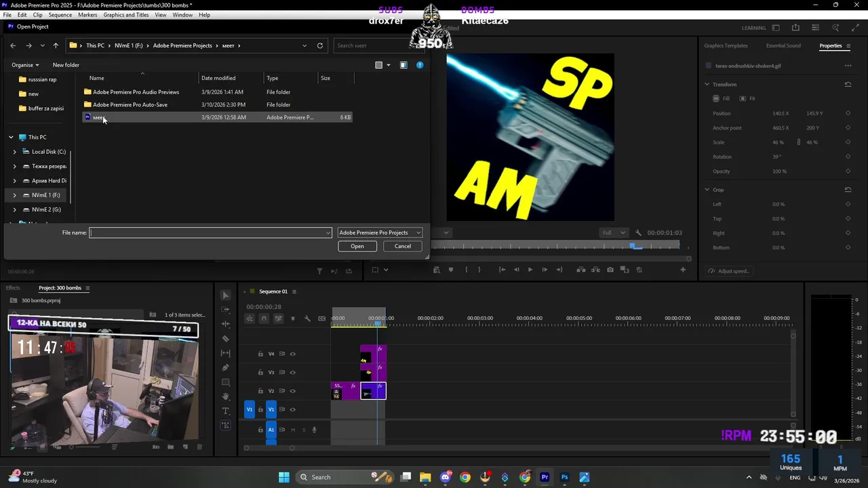Open timeline display settings wrench
The image size is (868, 488).
[x=307, y=319]
